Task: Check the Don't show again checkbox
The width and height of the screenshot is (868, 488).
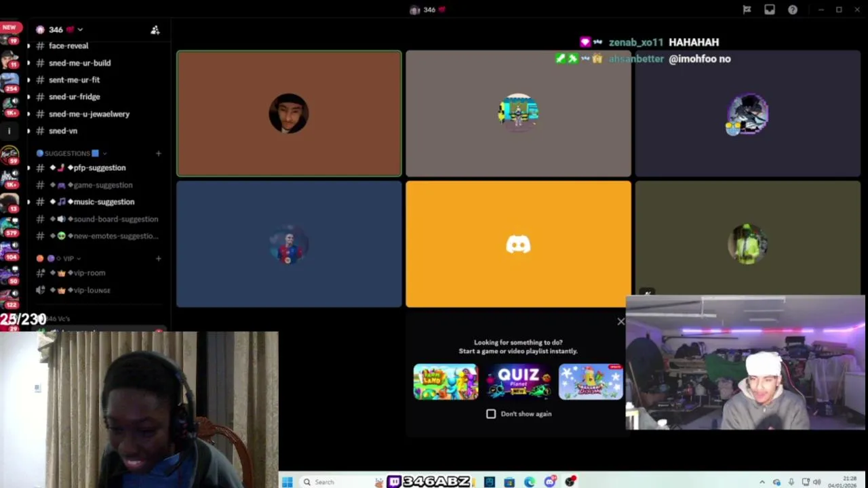Action: 491,413
